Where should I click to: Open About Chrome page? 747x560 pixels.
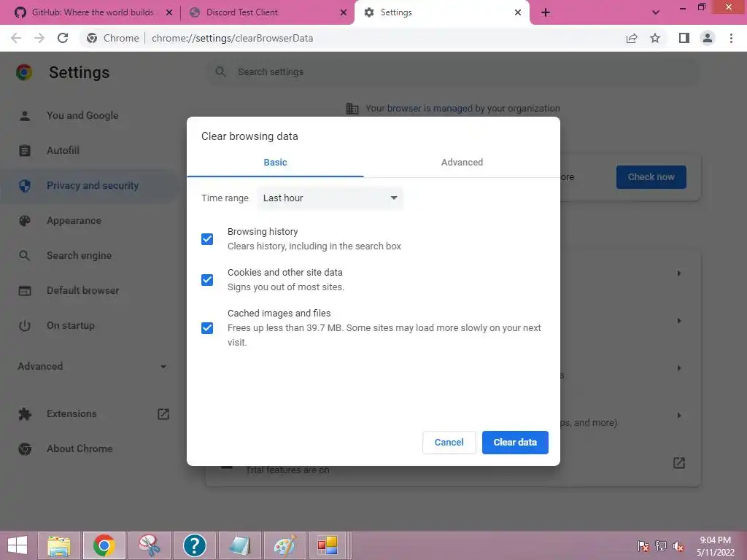coord(80,448)
